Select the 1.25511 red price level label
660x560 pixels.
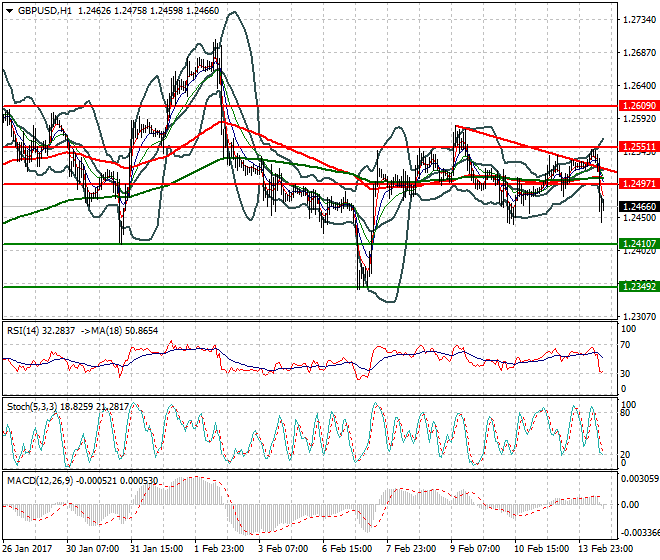[x=639, y=146]
